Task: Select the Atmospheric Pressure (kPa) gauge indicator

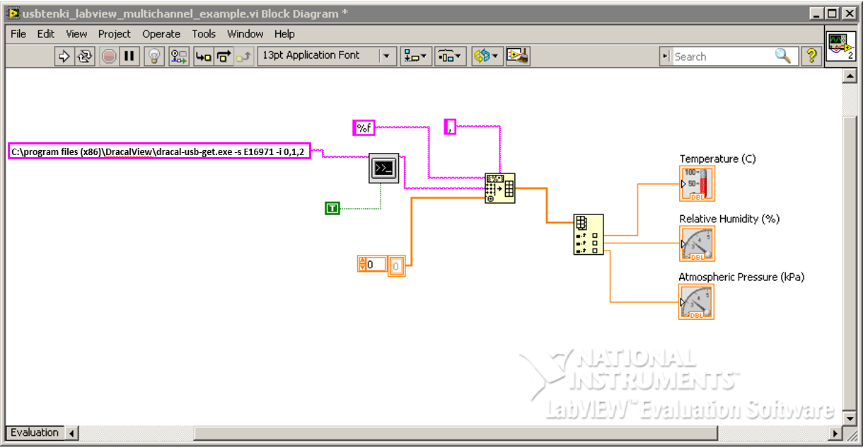Action: (696, 301)
